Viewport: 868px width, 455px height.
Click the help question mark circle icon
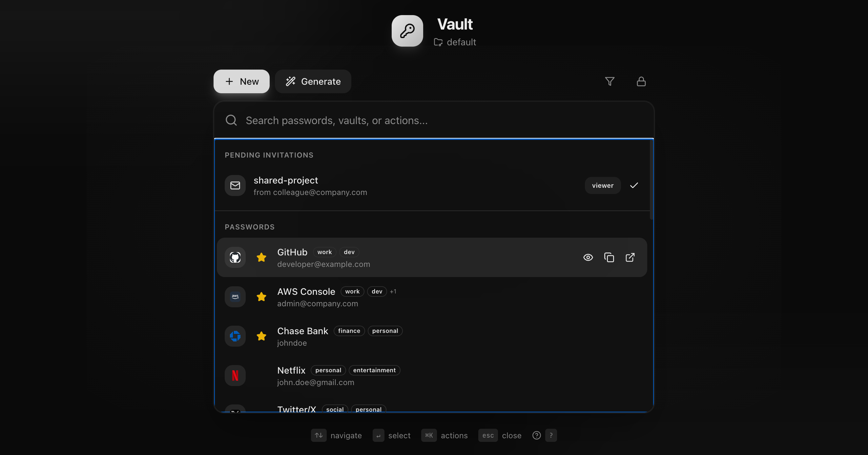point(536,435)
